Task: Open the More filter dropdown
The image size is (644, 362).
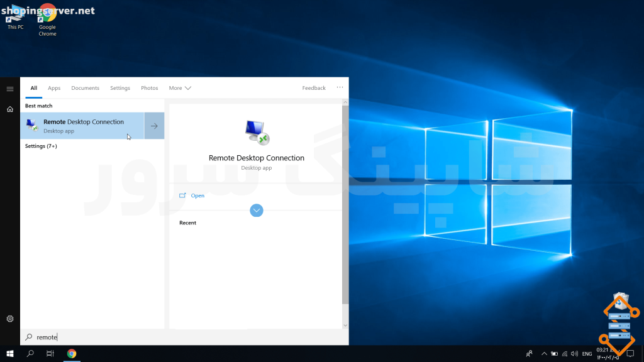Action: pyautogui.click(x=180, y=88)
